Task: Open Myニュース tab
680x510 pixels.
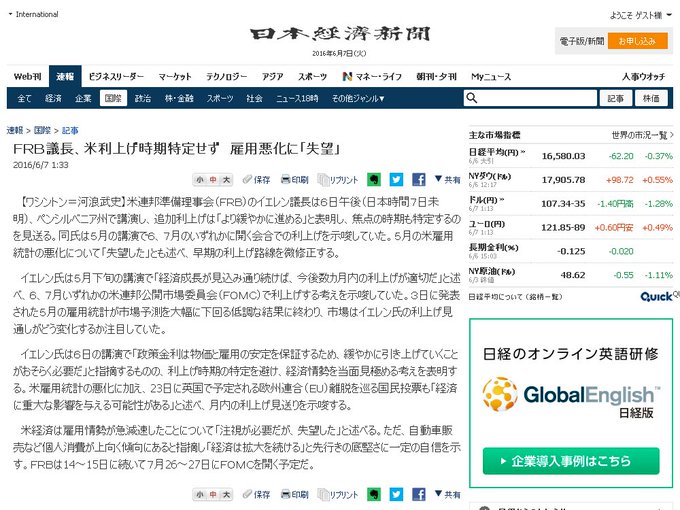Action: coord(491,77)
